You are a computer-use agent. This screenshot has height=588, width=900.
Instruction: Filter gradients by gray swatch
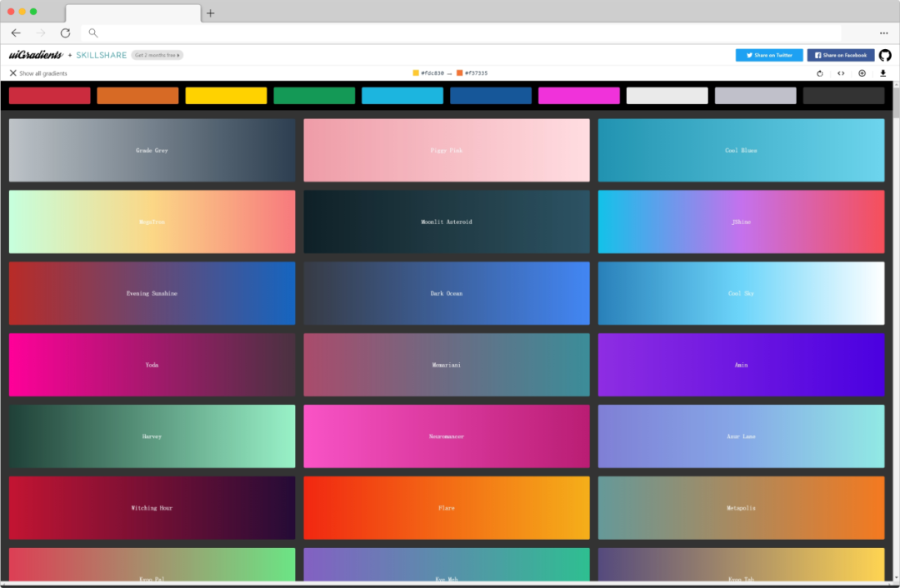(755, 96)
